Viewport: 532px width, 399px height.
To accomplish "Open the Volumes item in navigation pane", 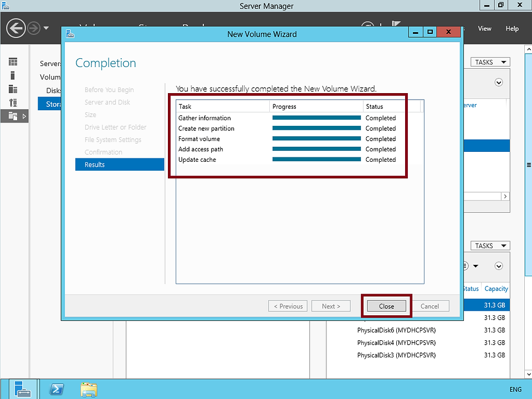I will click(x=50, y=77).
